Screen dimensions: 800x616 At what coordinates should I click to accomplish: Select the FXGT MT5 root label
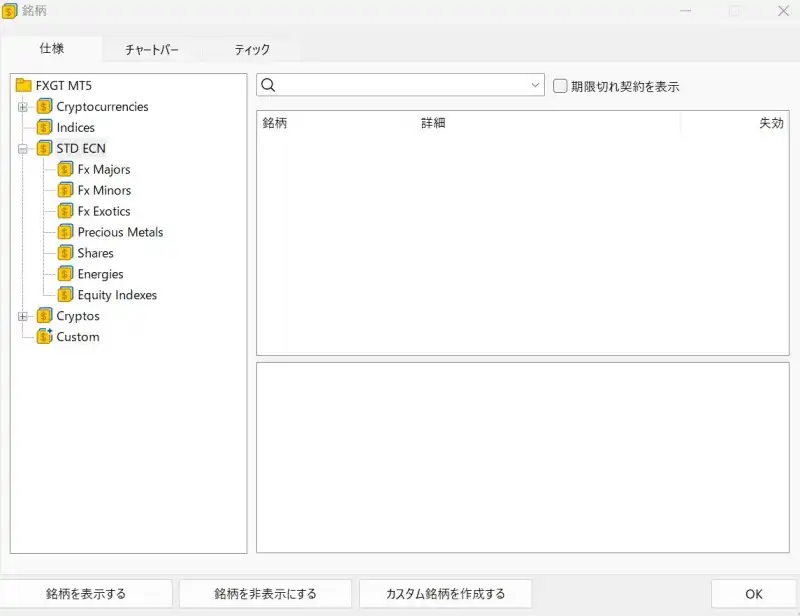click(x=64, y=85)
